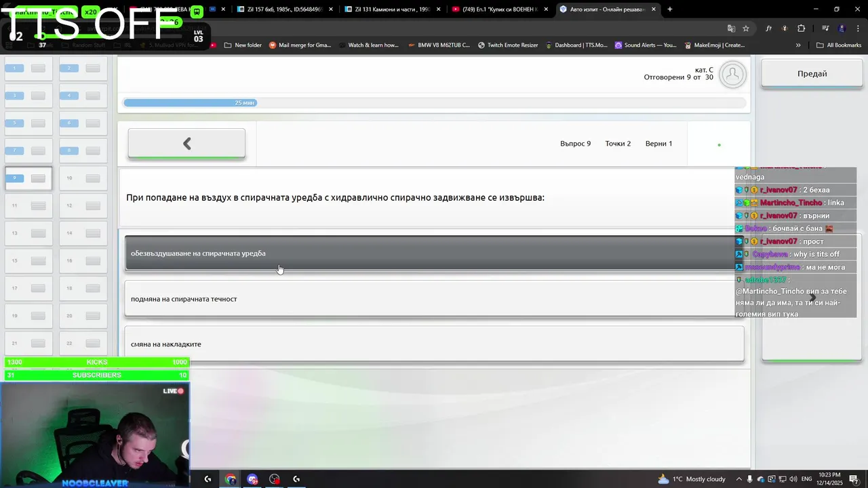This screenshot has height=488, width=868.
Task: Select current question 9 in the navigator
Action: click(28, 178)
